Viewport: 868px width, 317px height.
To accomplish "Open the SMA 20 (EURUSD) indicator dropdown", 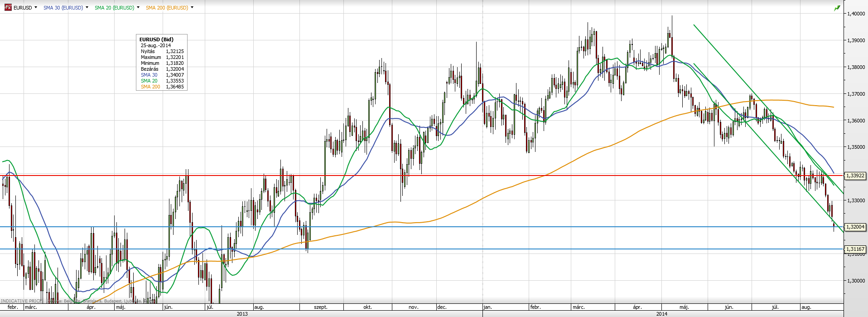I will [x=138, y=7].
